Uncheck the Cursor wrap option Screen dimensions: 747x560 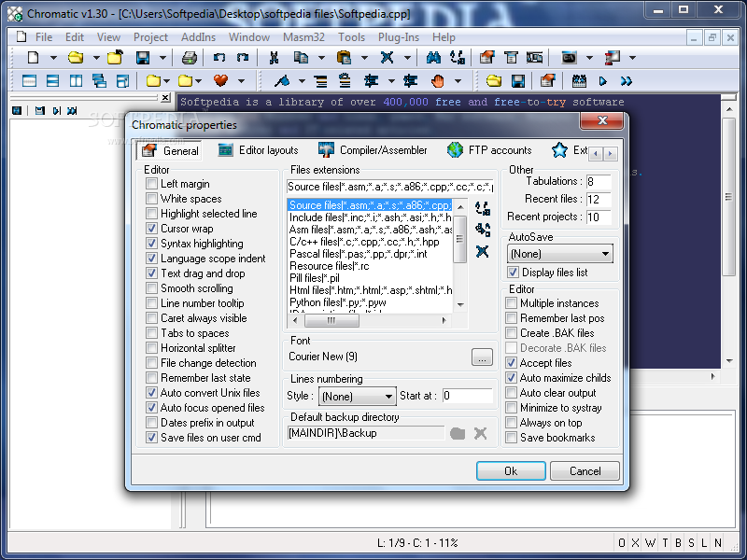pos(151,229)
